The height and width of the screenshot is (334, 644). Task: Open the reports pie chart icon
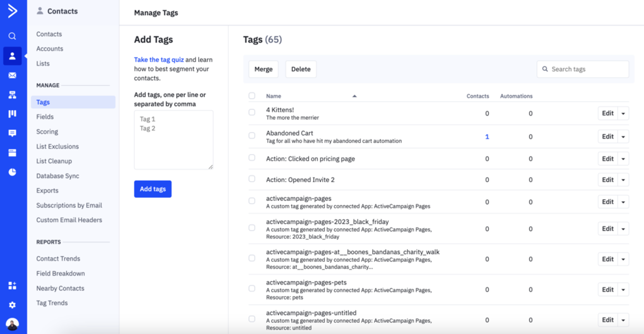[x=12, y=172]
